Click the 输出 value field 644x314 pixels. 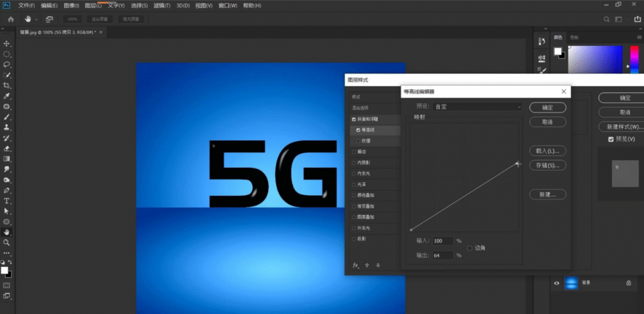443,256
